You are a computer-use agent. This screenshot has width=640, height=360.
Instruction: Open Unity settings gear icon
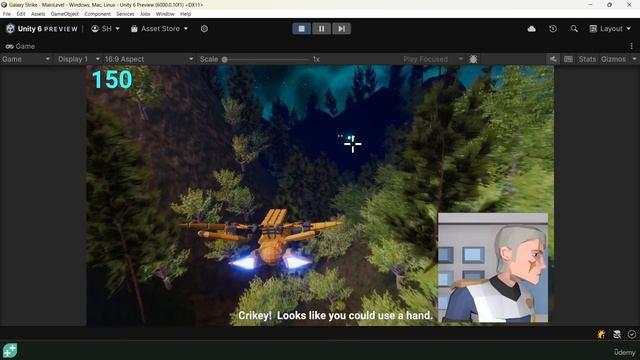(x=204, y=29)
